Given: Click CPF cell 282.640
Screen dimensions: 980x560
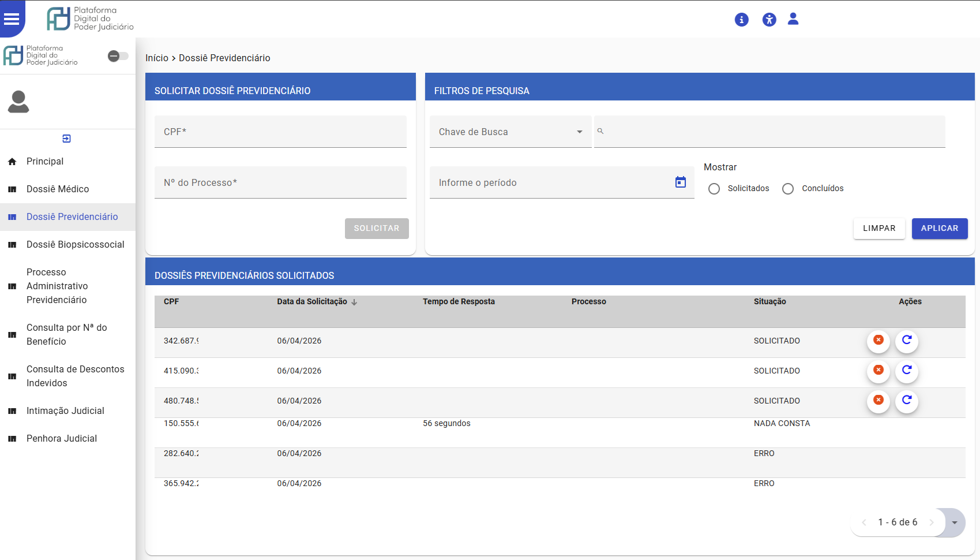Looking at the screenshot, I should point(181,454).
